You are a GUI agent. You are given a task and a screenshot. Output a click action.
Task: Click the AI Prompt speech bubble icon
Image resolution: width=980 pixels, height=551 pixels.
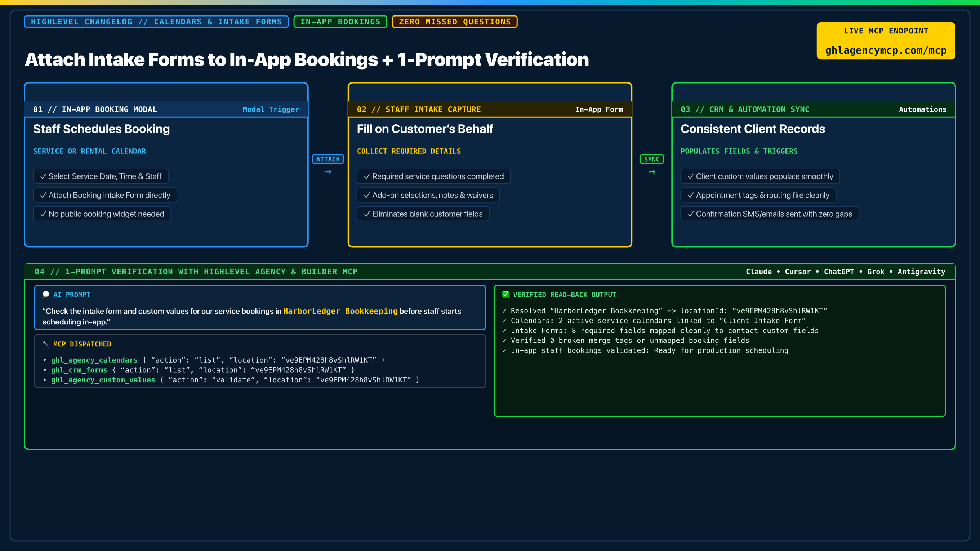[46, 294]
